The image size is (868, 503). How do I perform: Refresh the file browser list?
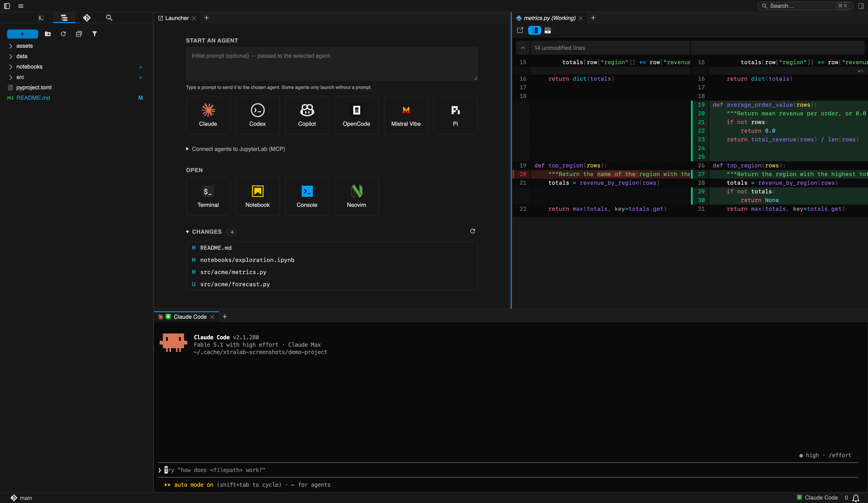click(63, 34)
